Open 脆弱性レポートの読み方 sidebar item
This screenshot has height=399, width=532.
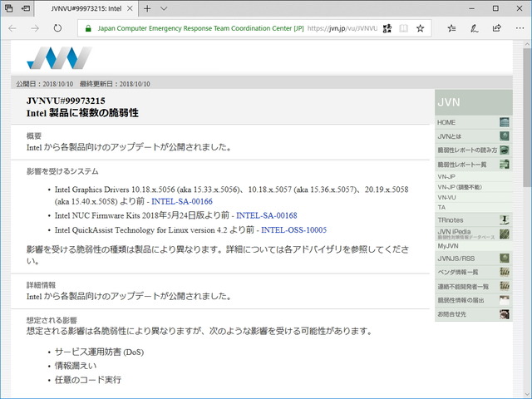(473, 150)
